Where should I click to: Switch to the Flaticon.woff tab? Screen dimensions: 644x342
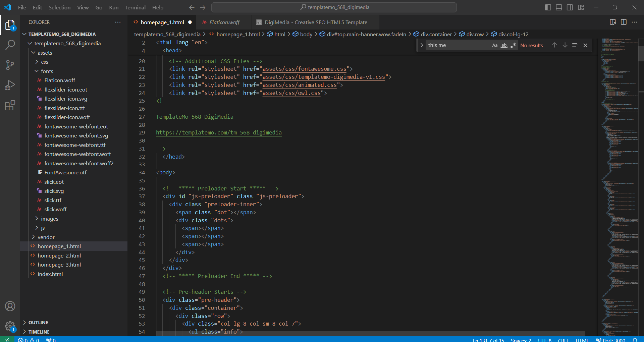[x=224, y=22]
